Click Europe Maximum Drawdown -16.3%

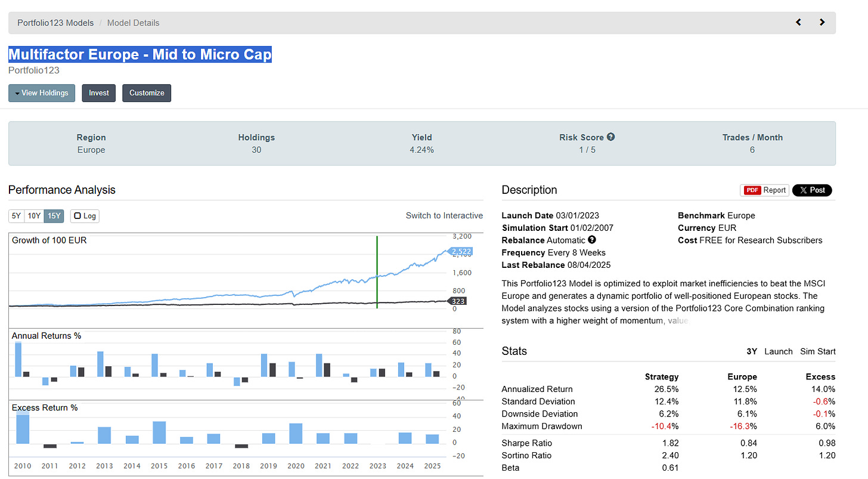pyautogui.click(x=743, y=427)
